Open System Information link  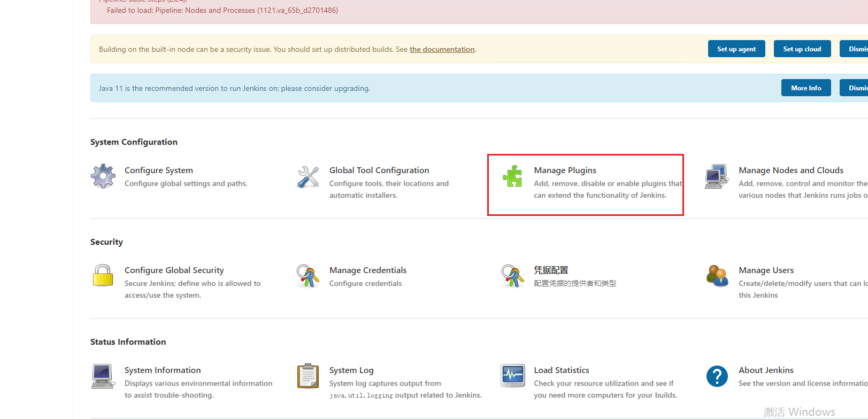point(163,370)
